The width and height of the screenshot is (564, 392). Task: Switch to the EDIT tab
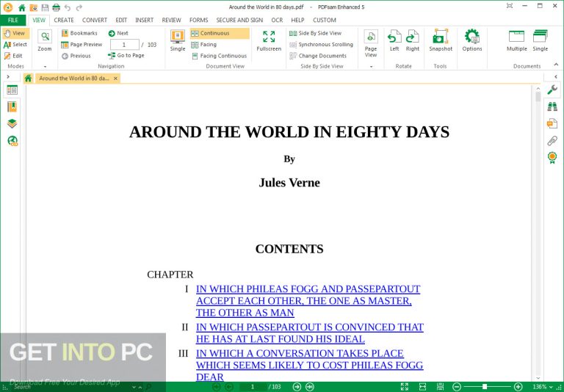click(x=121, y=20)
